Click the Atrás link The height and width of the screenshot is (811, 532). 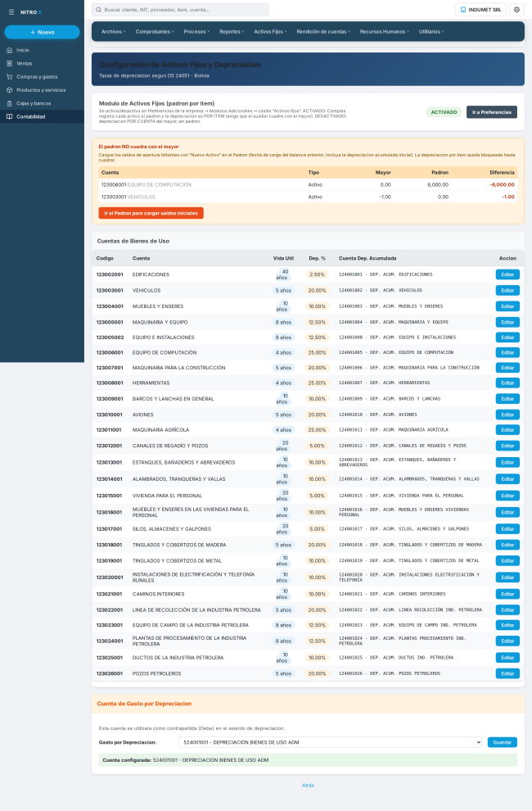click(308, 785)
